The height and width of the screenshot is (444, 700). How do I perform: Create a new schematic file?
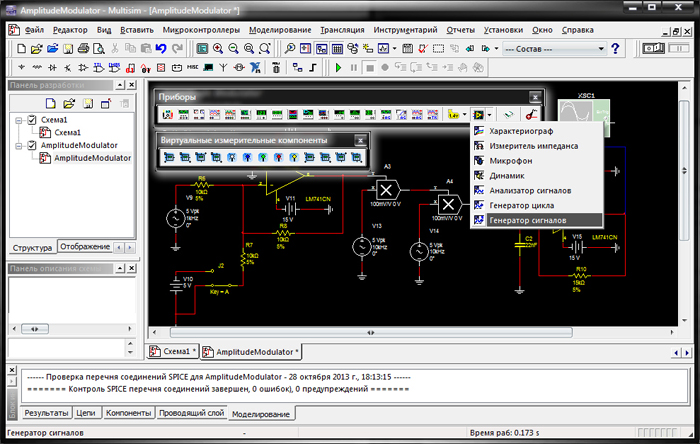(x=21, y=49)
